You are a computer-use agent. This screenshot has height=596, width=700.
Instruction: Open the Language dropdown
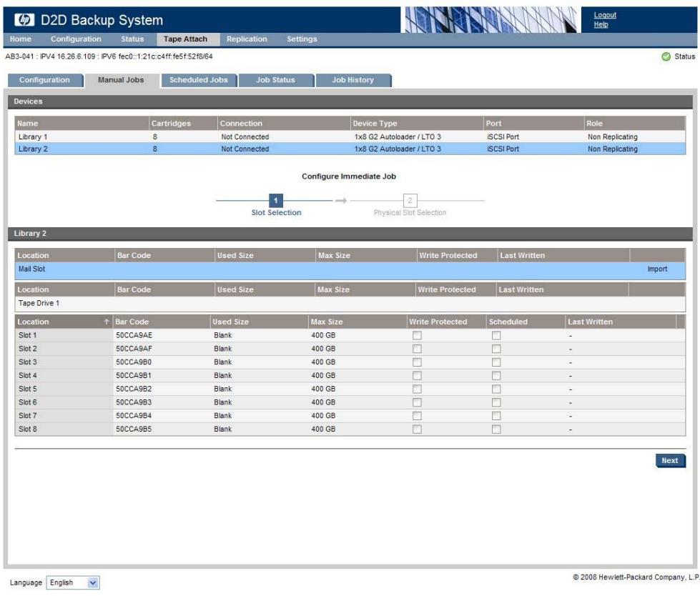tap(73, 582)
